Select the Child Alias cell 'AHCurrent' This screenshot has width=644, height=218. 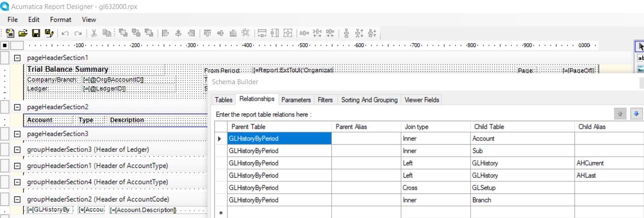click(609, 163)
